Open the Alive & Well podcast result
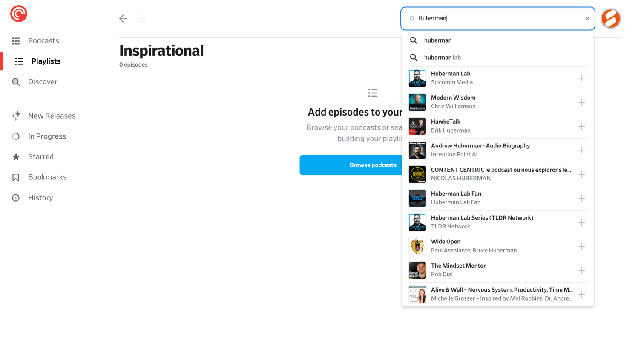 [x=497, y=295]
